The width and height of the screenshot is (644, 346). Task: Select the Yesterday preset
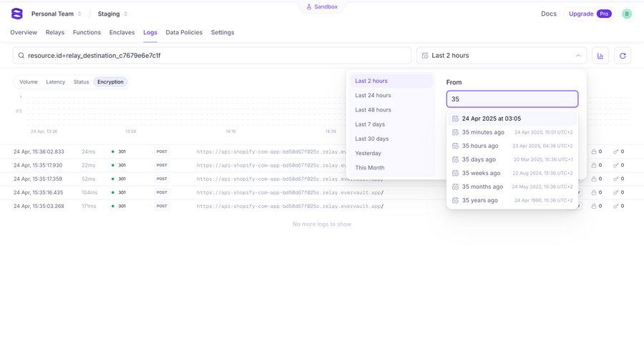pos(391,153)
